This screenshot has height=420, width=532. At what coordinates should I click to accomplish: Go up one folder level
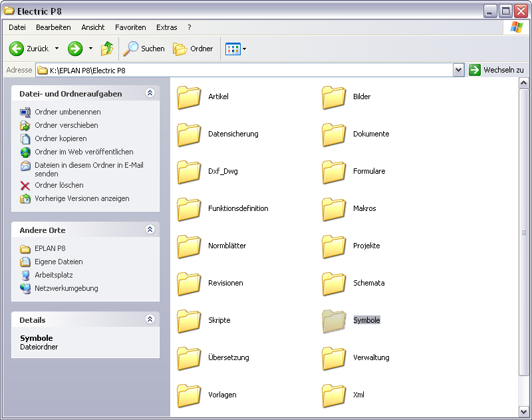(107, 49)
